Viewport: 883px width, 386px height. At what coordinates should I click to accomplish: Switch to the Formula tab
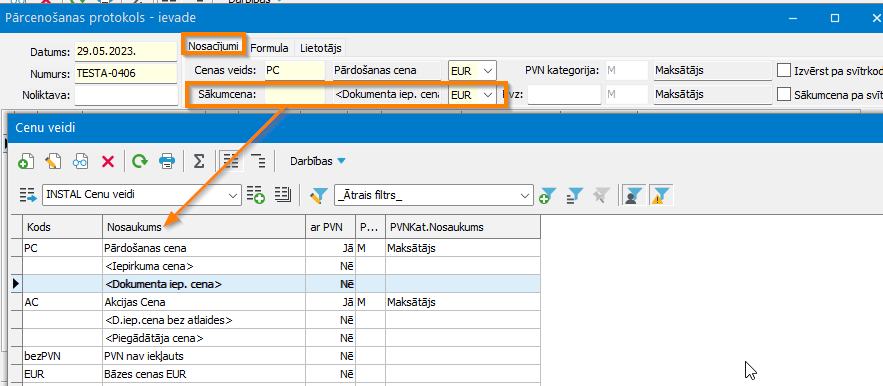269,48
